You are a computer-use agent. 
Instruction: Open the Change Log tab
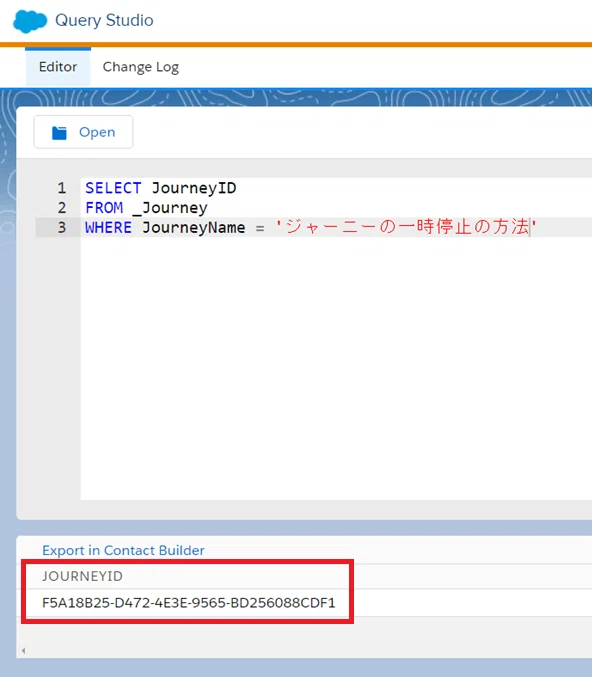(141, 67)
